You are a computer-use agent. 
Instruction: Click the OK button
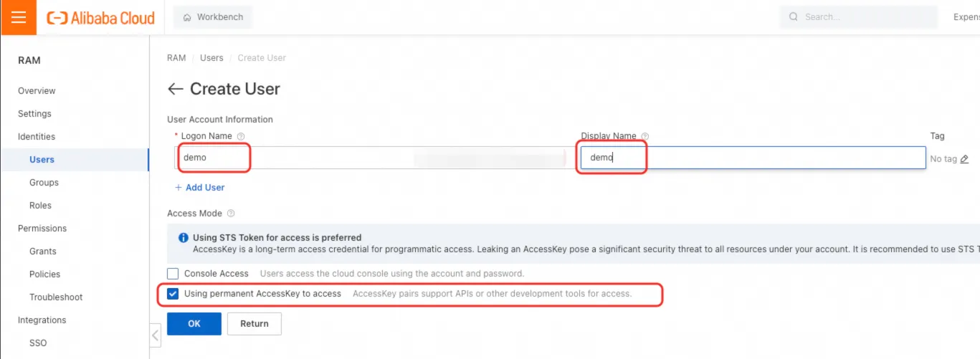194,324
